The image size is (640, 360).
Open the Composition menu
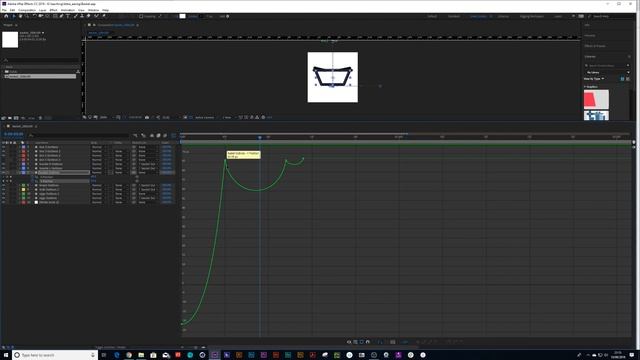[x=27, y=10]
